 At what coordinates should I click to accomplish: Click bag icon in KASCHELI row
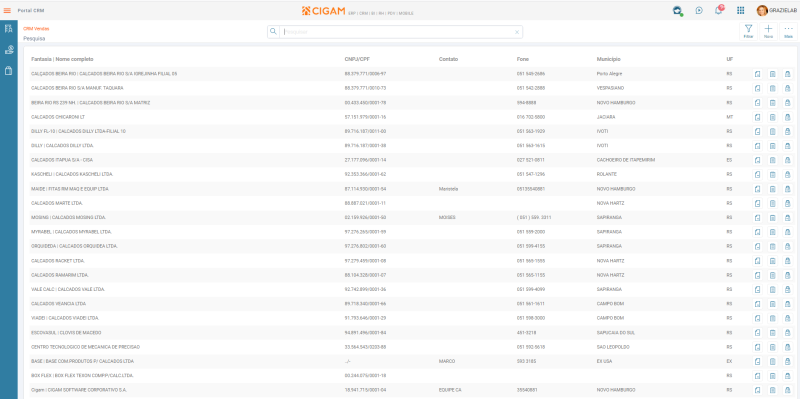(x=787, y=174)
